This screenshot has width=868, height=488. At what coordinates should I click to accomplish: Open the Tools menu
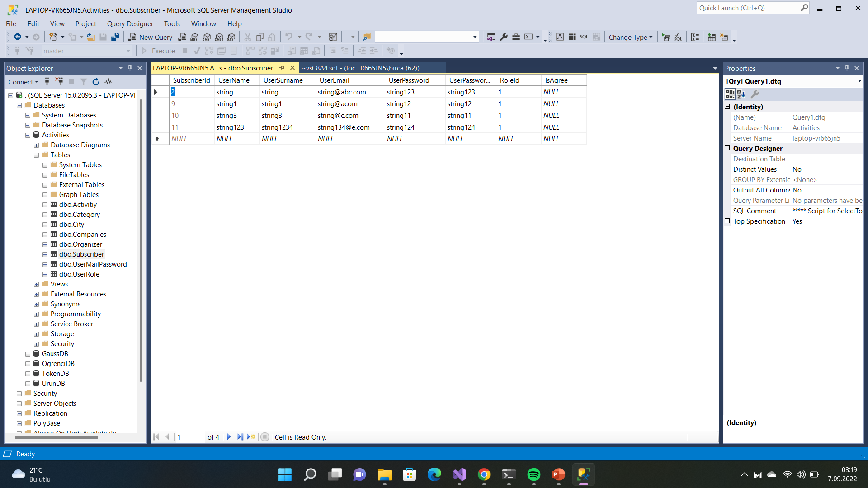point(172,24)
